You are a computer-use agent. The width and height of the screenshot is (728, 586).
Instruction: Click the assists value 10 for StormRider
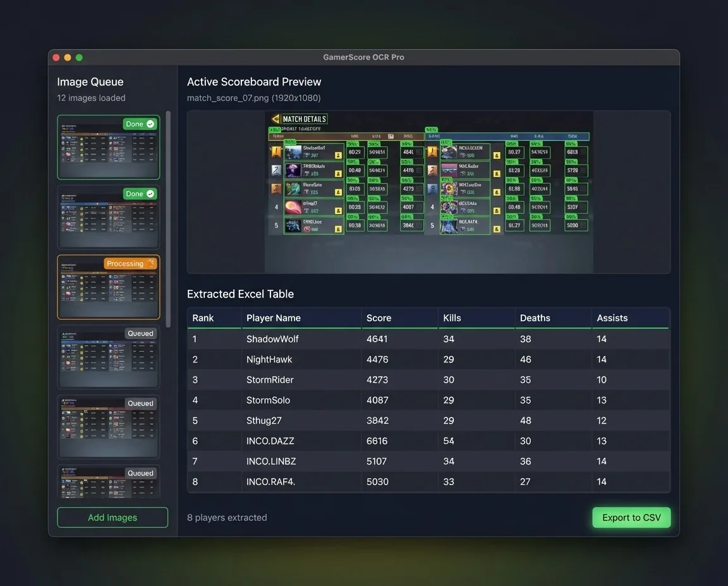[x=602, y=380]
